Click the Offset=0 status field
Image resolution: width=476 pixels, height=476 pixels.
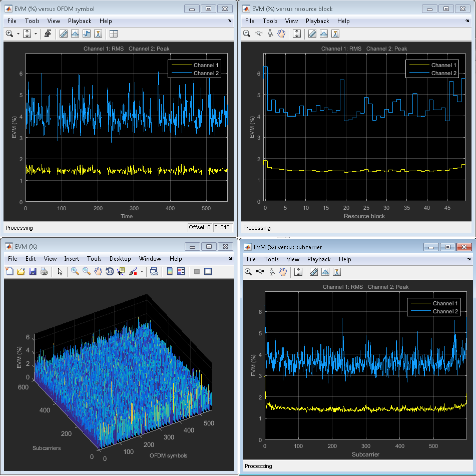200,227
